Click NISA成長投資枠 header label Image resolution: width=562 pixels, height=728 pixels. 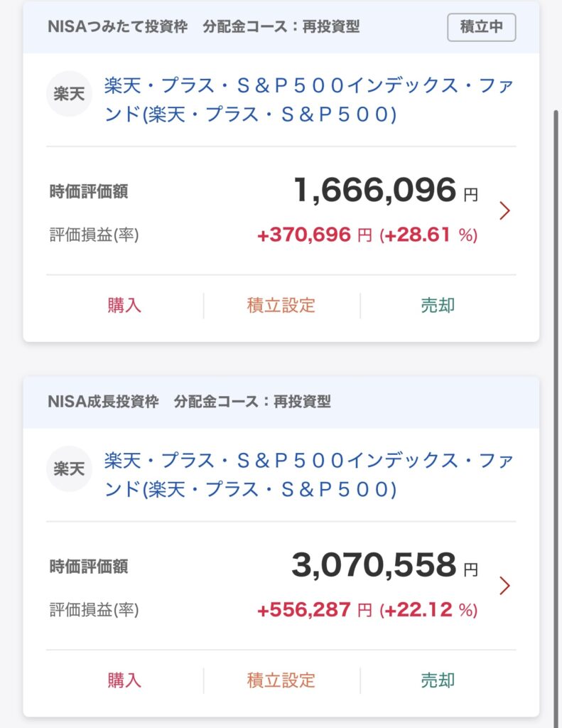[104, 402]
